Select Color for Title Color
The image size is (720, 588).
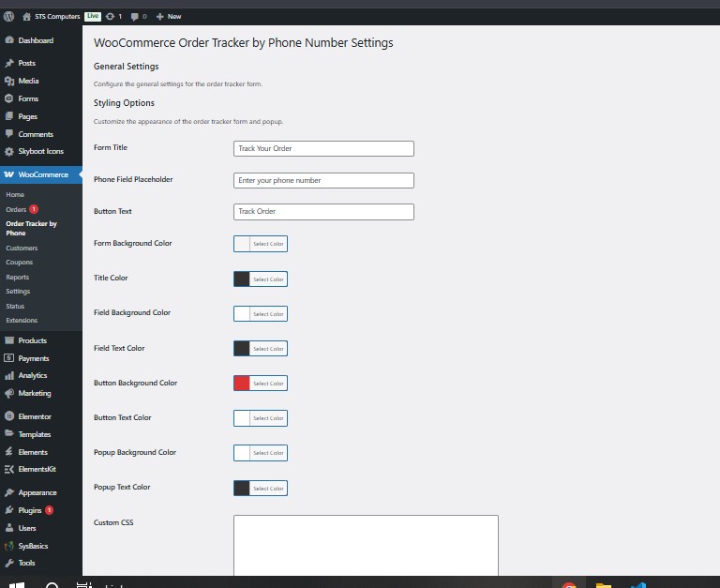coord(268,279)
